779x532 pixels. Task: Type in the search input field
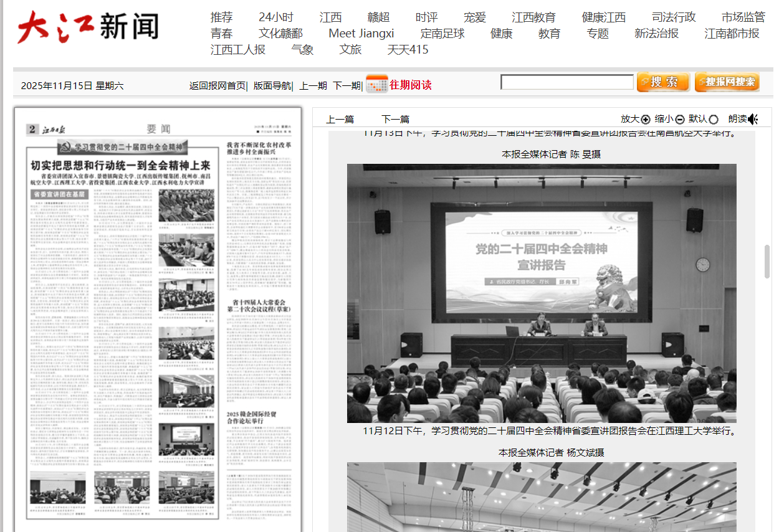point(566,82)
